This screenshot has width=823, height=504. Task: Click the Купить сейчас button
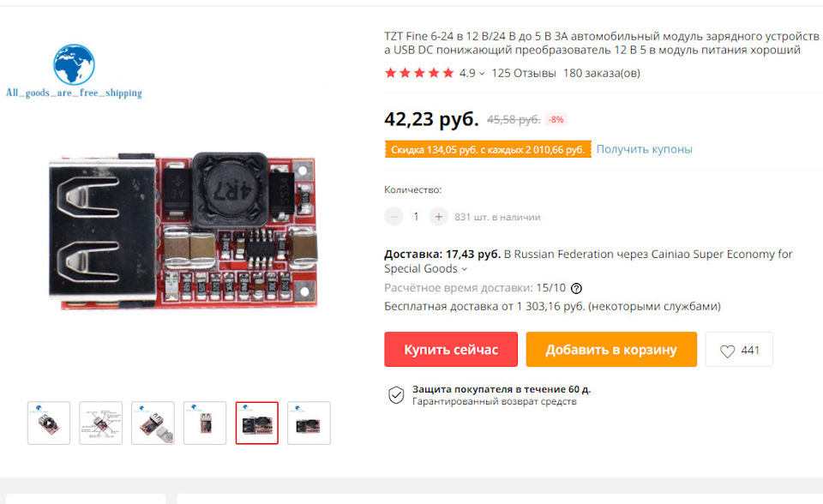tap(451, 350)
